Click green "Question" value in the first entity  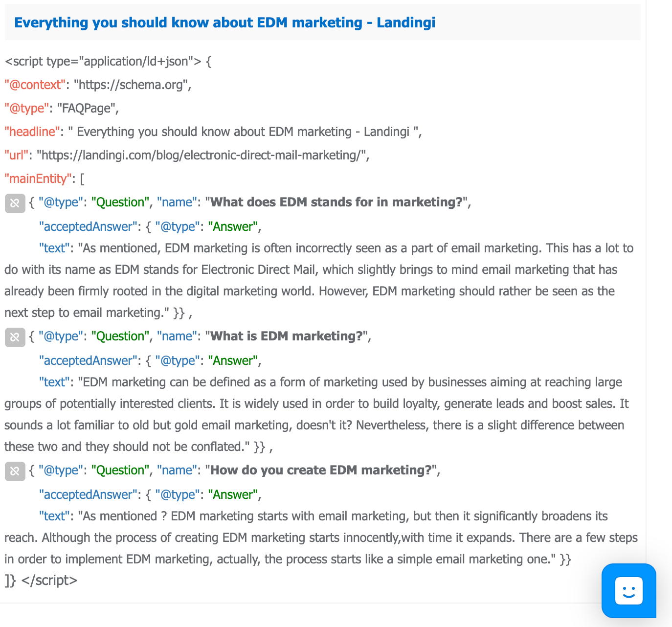pos(120,202)
